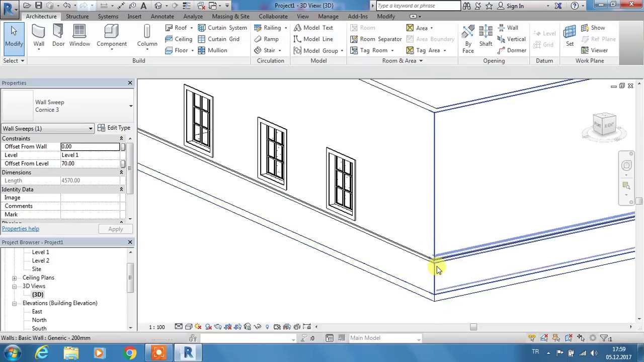
Task: Open the Main Model design options dropdown
Action: pyautogui.click(x=418, y=338)
